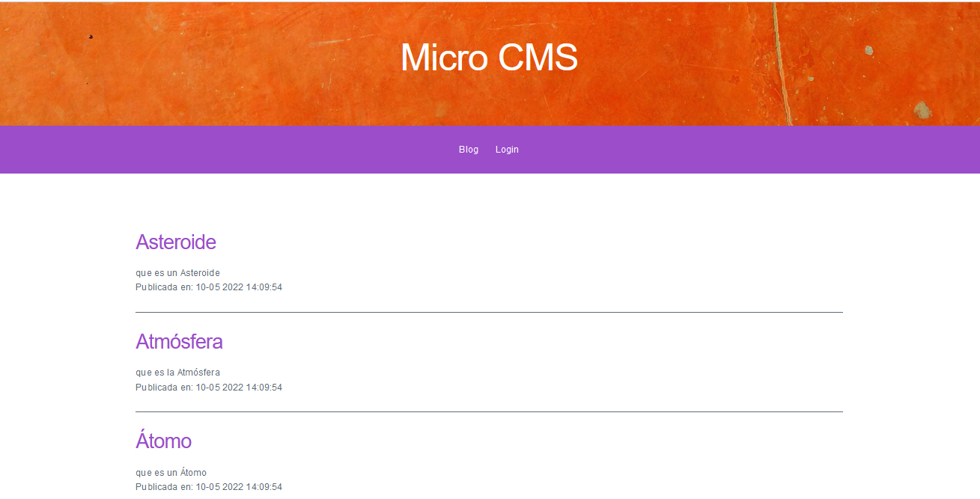Go to the Login page link
Image resolution: width=980 pixels, height=499 pixels.
click(507, 150)
